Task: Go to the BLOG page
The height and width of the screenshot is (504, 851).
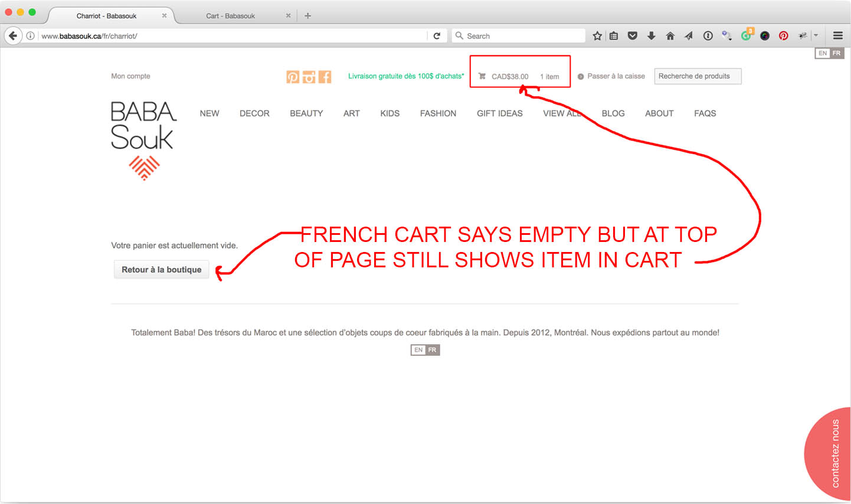Action: point(613,113)
